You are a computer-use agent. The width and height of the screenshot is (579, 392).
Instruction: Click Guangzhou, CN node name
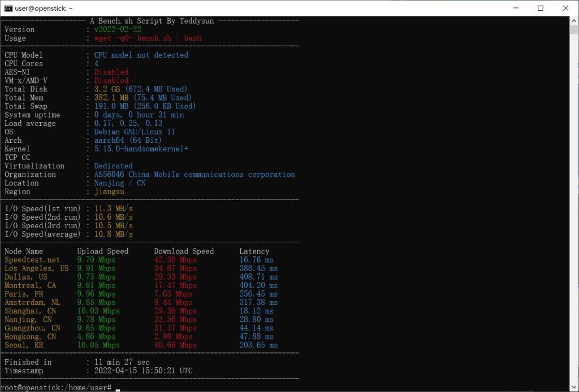(x=32, y=328)
